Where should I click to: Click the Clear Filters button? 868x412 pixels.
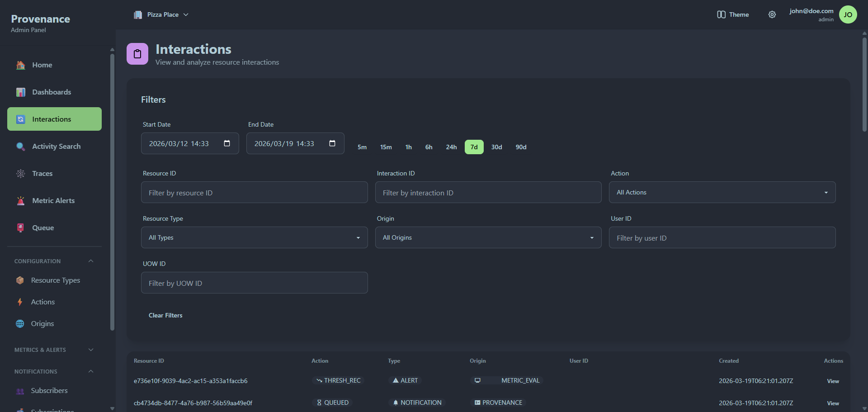point(165,315)
